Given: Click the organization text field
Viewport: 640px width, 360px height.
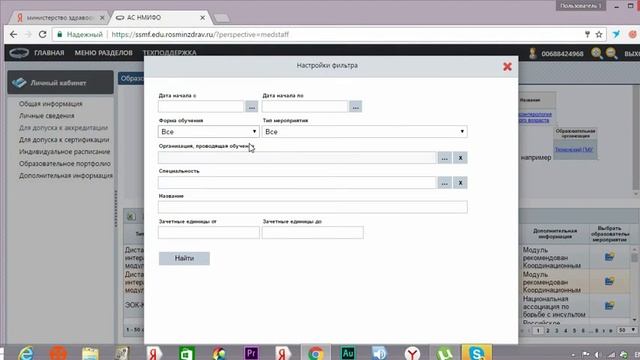Looking at the screenshot, I should tap(297, 158).
